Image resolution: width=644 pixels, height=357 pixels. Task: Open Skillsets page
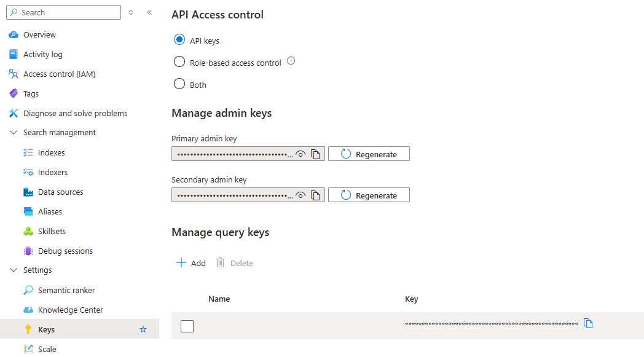coord(52,231)
